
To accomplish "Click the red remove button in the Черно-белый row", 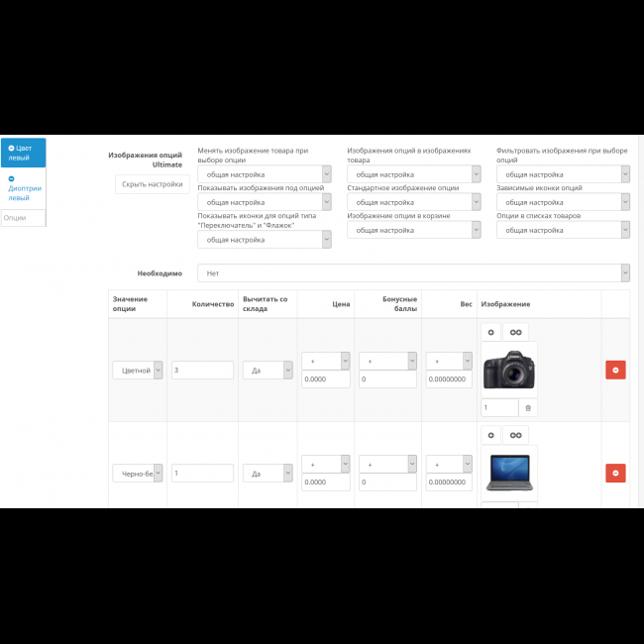I will 615,474.
